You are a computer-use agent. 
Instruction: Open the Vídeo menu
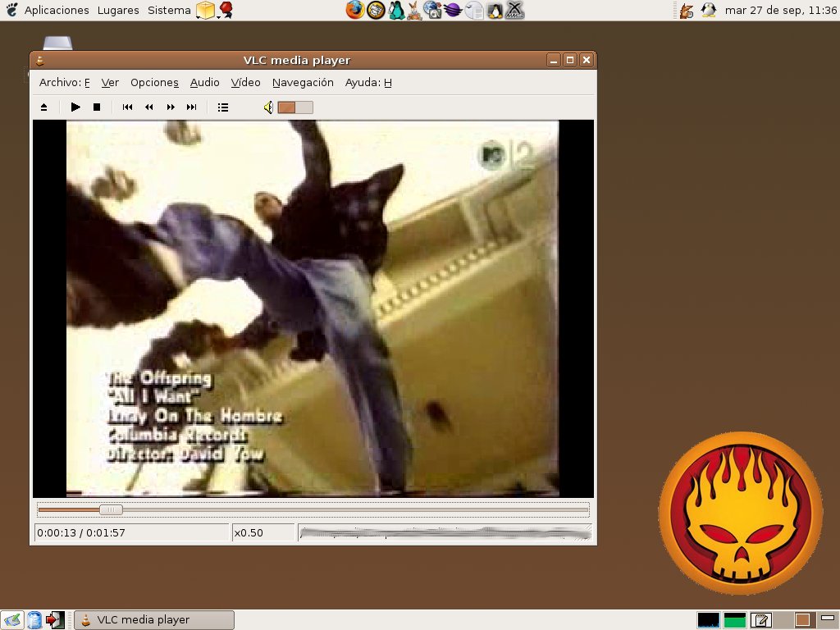click(x=245, y=83)
